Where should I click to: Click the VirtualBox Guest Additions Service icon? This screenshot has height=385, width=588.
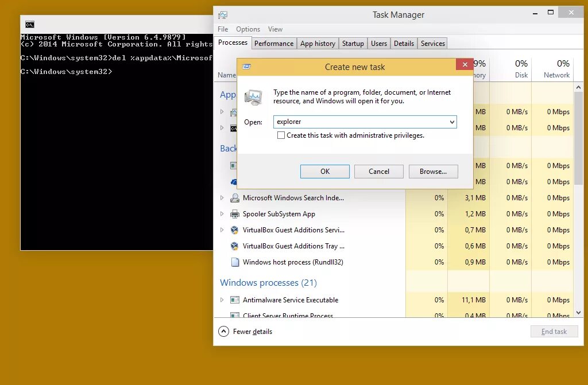point(235,230)
